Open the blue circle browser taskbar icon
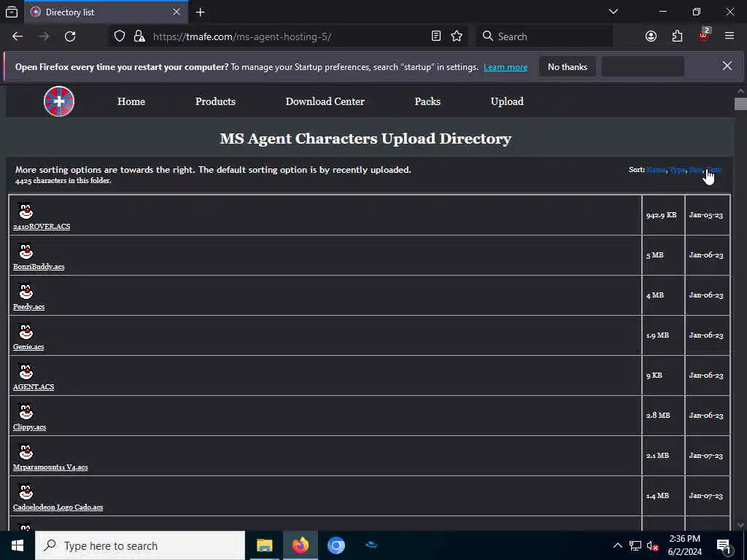The width and height of the screenshot is (747, 560). 336,545
